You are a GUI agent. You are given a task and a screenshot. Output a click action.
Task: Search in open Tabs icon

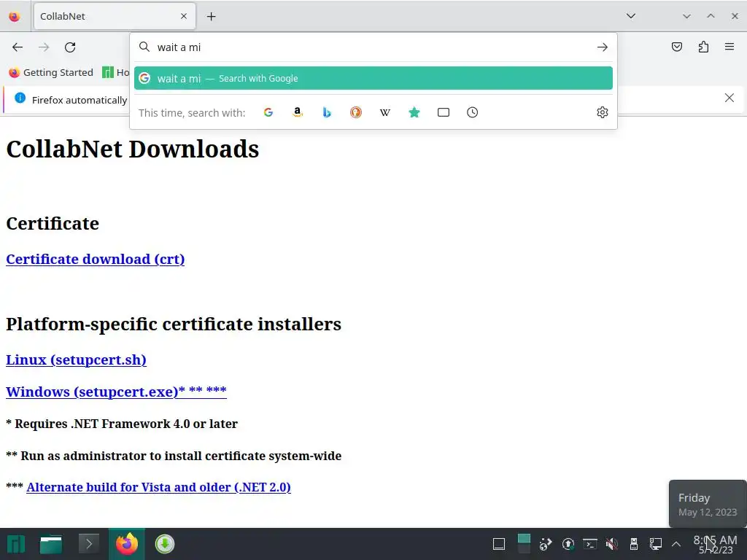click(444, 112)
